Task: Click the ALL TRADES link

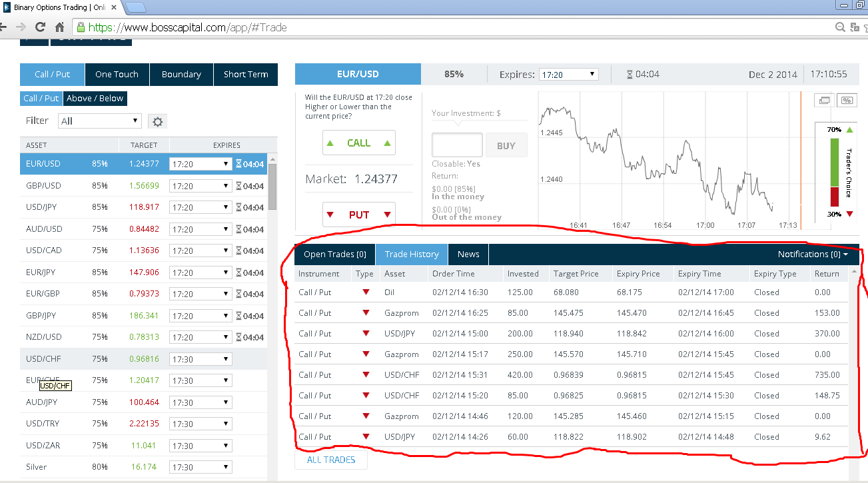Action: click(331, 460)
